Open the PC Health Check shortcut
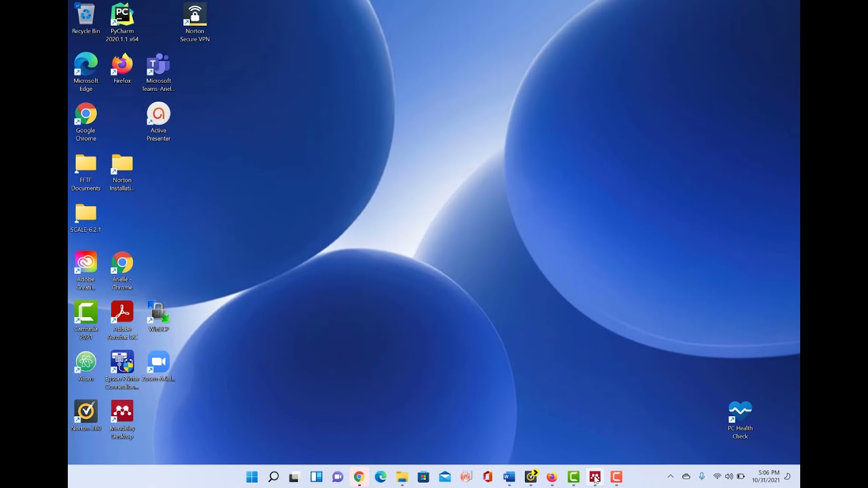 pos(740,412)
